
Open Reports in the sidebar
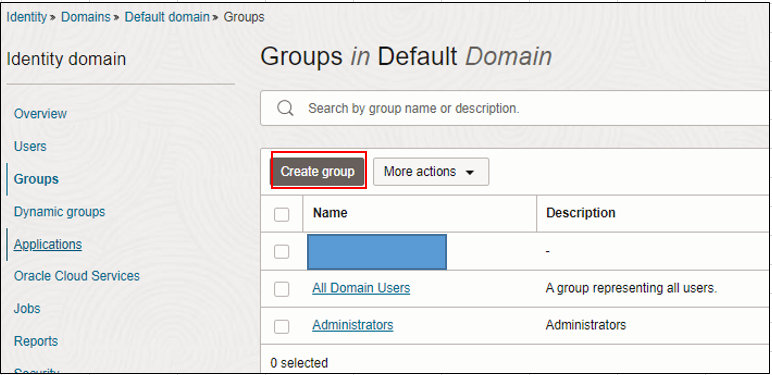[x=35, y=341]
